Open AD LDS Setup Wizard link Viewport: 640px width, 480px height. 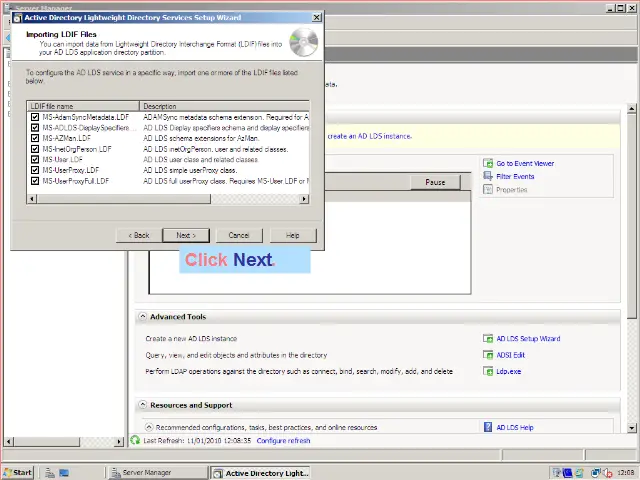click(528, 338)
